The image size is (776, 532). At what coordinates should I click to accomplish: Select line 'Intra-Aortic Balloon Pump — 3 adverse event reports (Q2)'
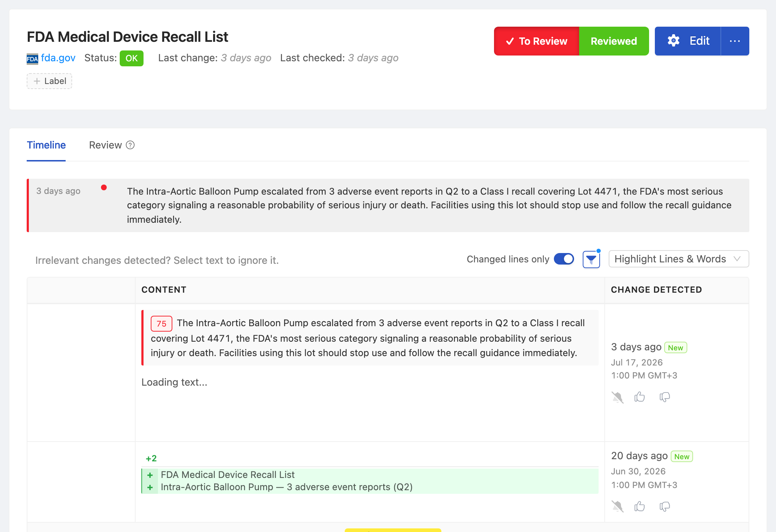[370, 487]
